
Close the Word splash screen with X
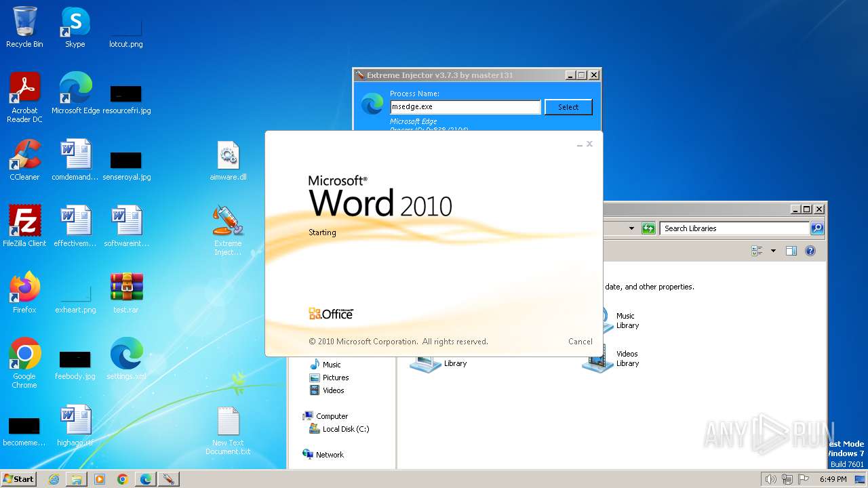point(589,144)
